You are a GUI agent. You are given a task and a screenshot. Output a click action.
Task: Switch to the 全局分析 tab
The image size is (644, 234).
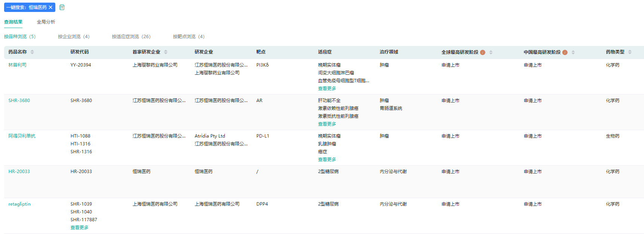46,22
